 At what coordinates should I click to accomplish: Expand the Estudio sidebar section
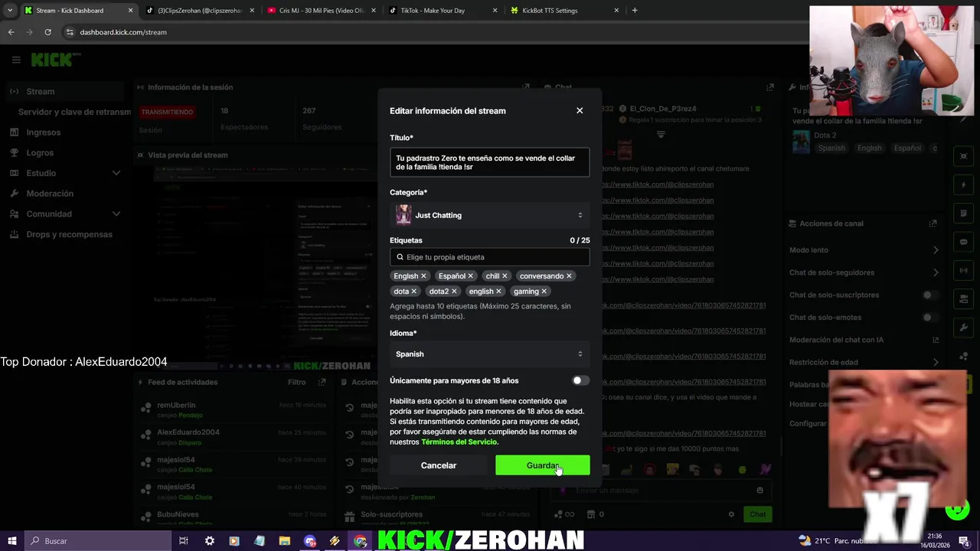pyautogui.click(x=65, y=174)
